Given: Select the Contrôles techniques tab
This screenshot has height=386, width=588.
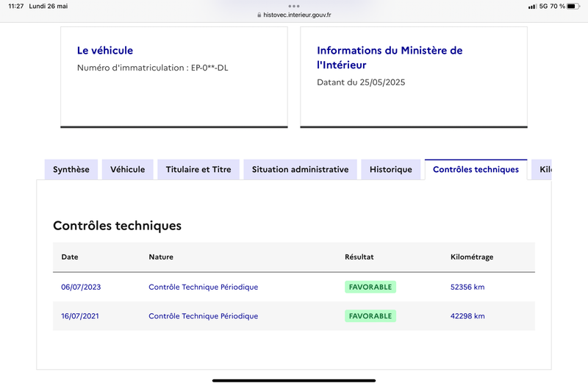Looking at the screenshot, I should pos(476,170).
